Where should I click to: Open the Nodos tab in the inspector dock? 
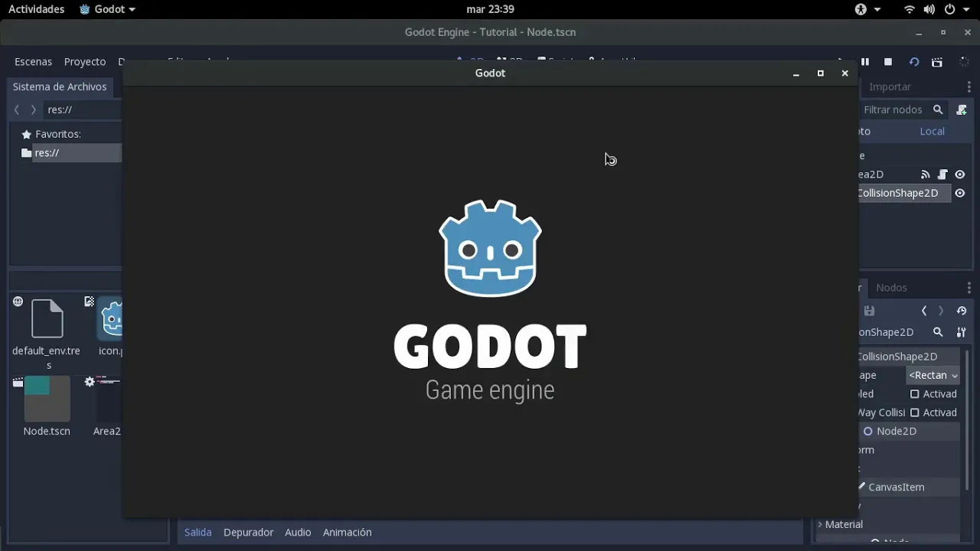click(891, 288)
